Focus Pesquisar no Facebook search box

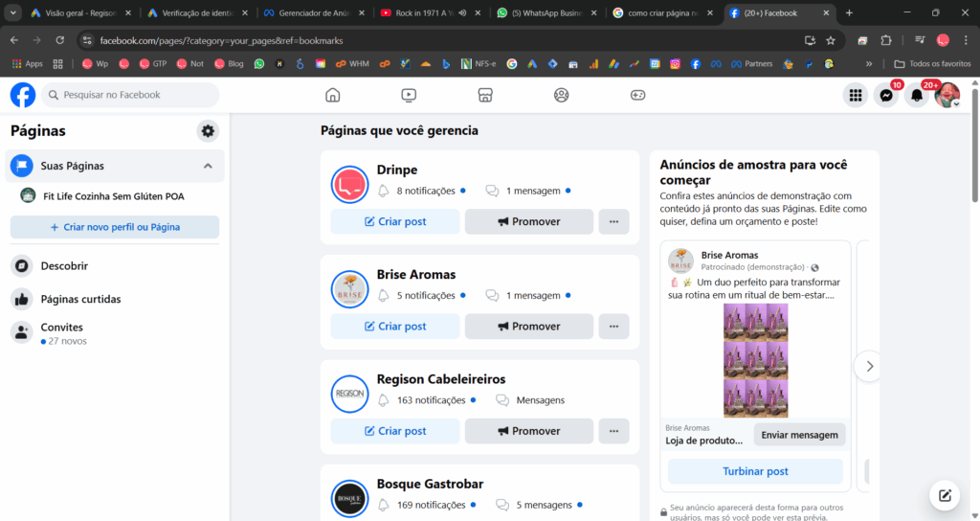(130, 95)
